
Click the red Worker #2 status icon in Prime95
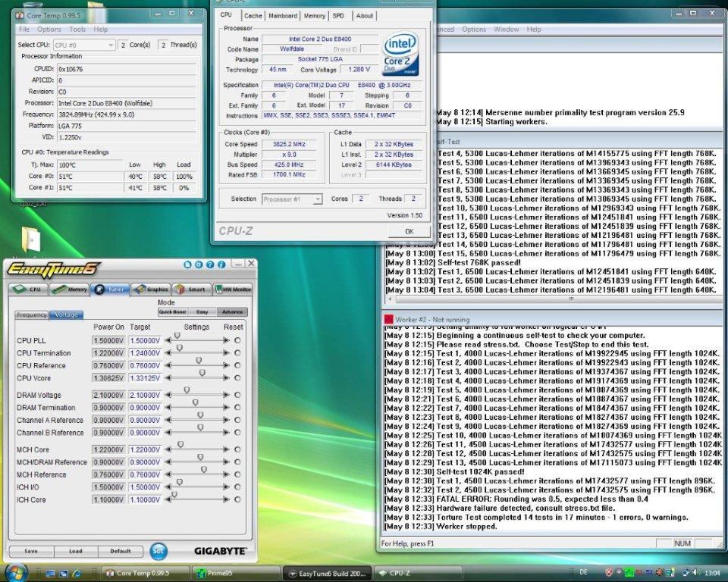point(388,319)
